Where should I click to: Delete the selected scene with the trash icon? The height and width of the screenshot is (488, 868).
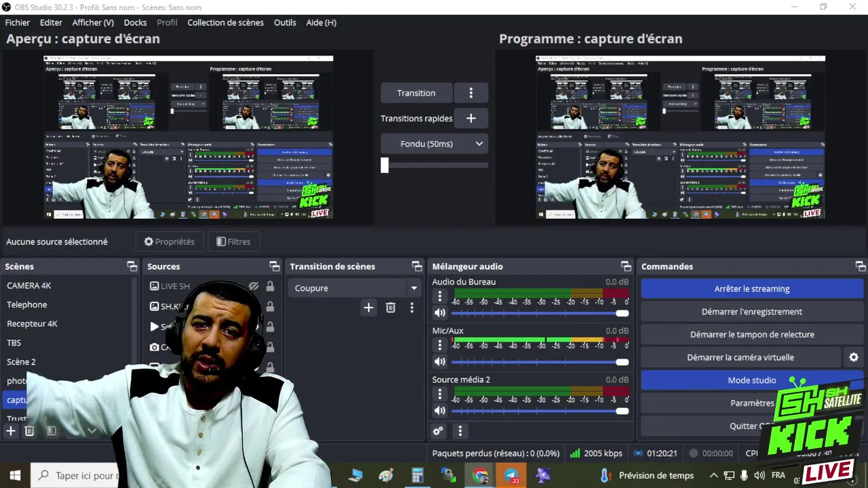click(30, 430)
